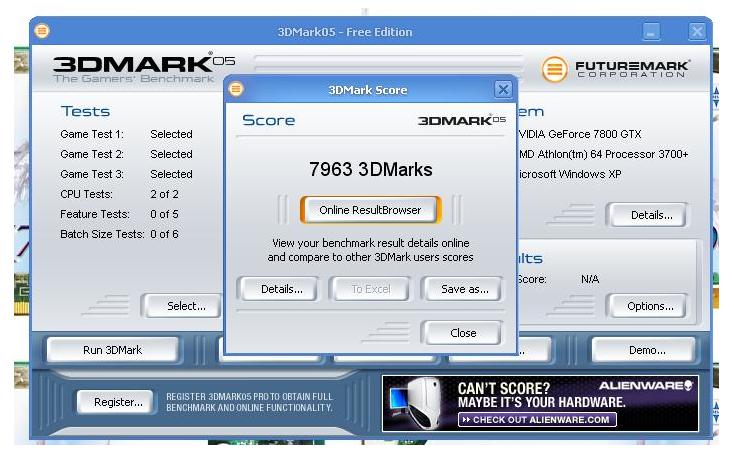Click the 'Game Test 3:' label
Viewport: 734px width, 459px height.
click(x=92, y=174)
